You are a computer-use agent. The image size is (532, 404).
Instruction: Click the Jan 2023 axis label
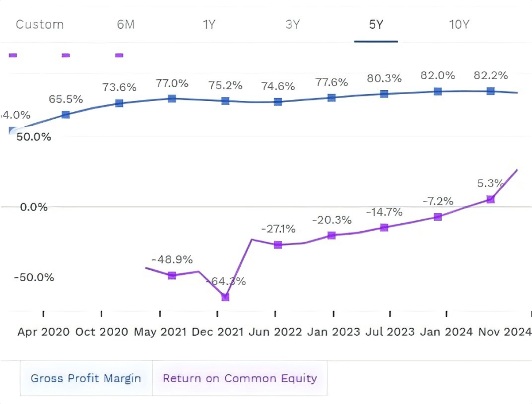(x=334, y=332)
